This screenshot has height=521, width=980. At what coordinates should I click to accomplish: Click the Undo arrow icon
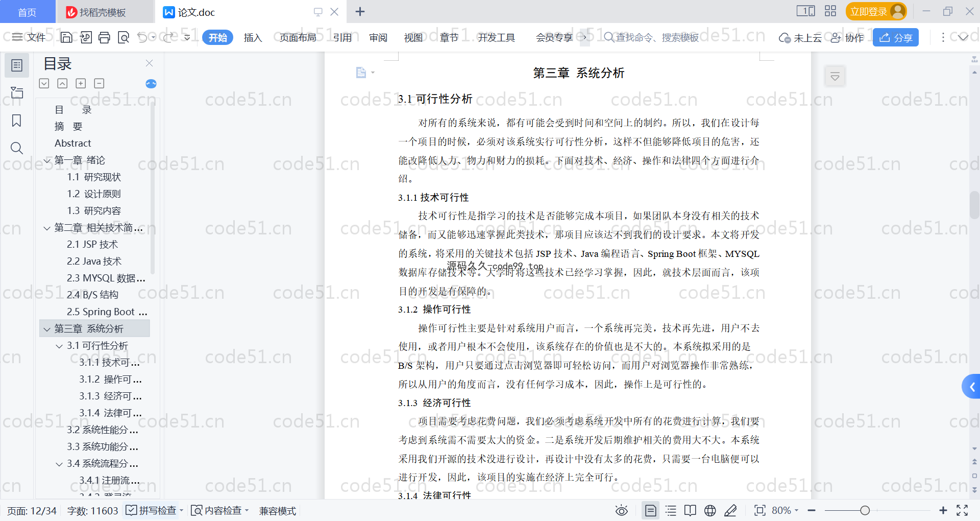tap(142, 37)
